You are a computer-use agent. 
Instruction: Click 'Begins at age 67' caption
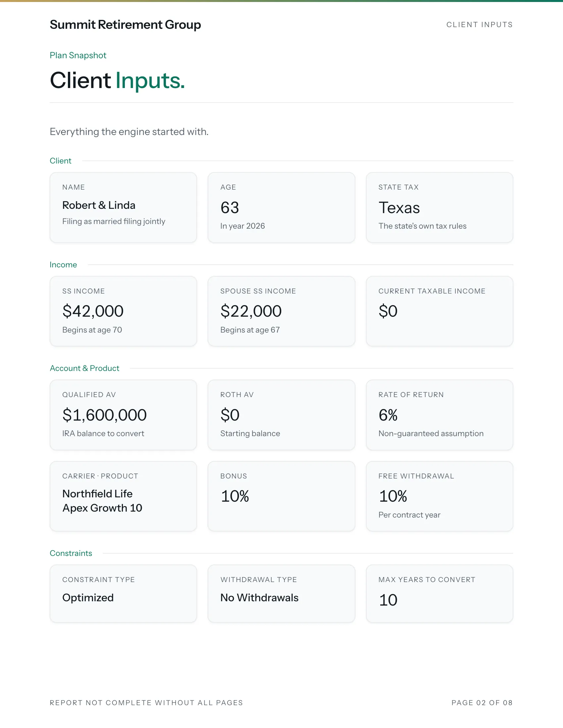250,330
